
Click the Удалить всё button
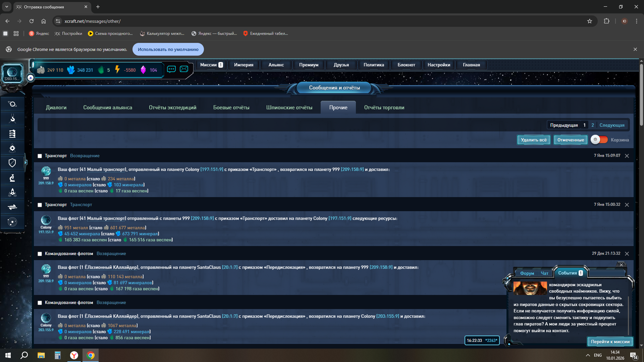(533, 140)
